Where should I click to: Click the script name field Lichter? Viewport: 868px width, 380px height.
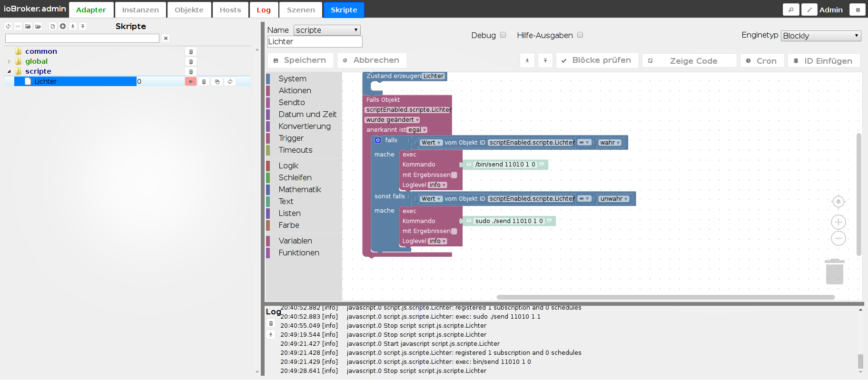pos(315,42)
